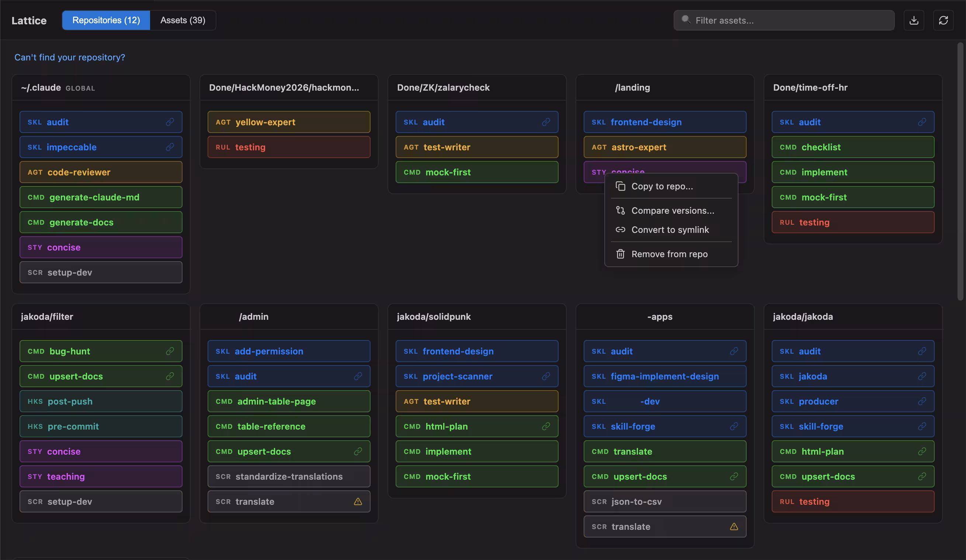Click link icon on audit skill in Done/ZK/zalarycheck
Screen dimensions: 966x560
coord(546,122)
